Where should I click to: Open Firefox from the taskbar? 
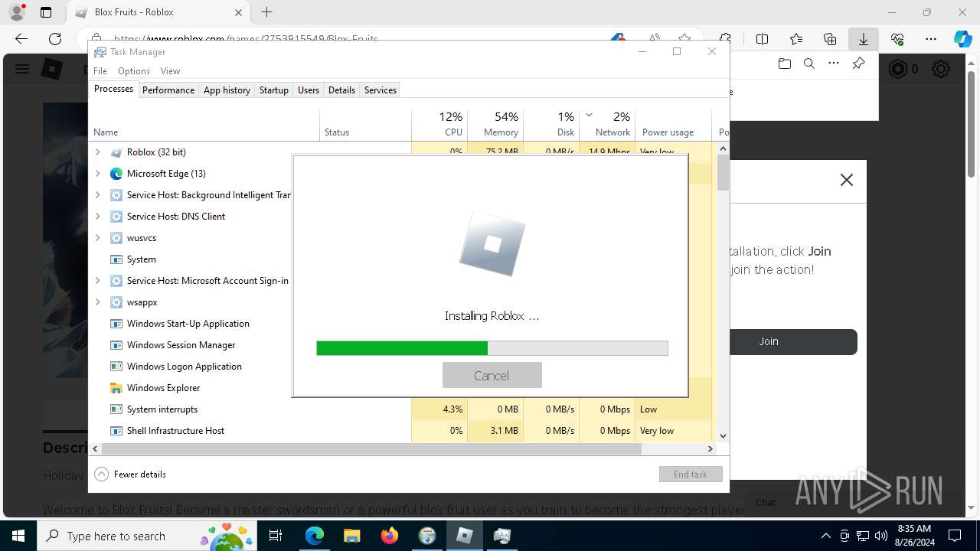click(390, 536)
